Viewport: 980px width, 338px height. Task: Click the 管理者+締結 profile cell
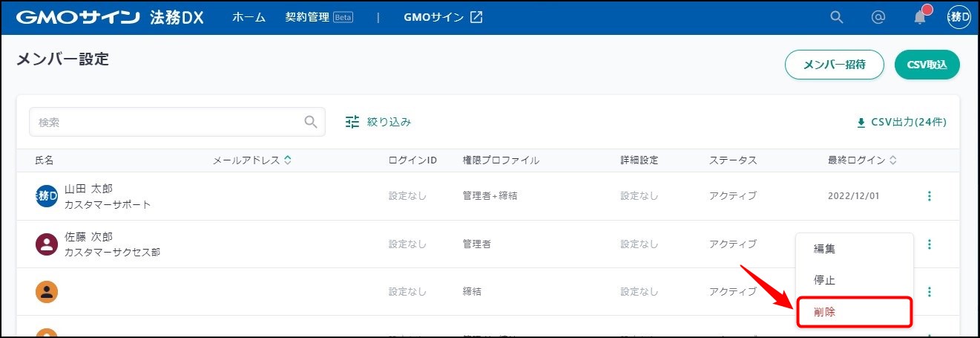point(490,196)
